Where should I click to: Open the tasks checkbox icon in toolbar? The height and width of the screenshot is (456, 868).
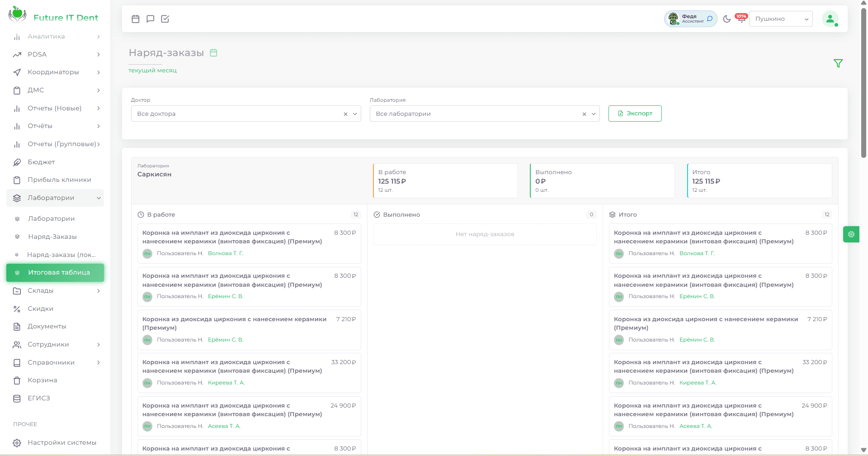165,19
